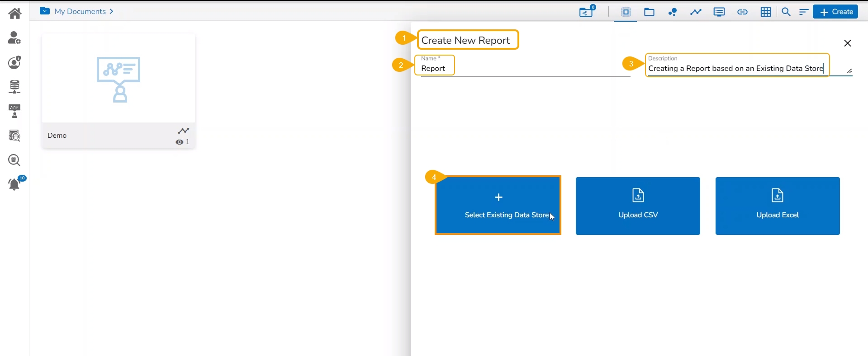
Task: Open the data search magnifier sidebar icon
Action: [x=14, y=160]
